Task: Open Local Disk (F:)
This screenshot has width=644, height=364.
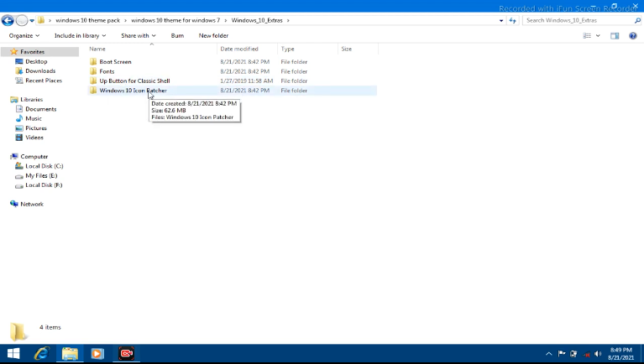Action: point(44,185)
